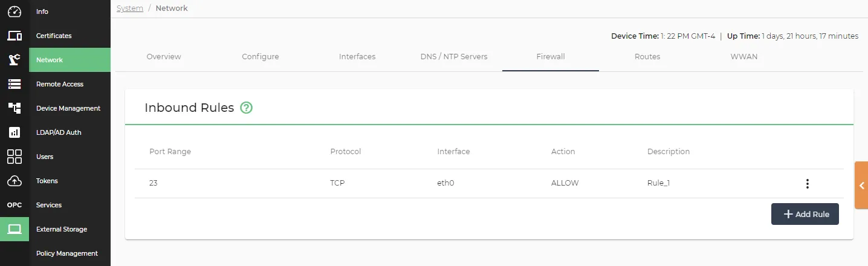
Task: Switch to the Routes tab
Action: [647, 57]
